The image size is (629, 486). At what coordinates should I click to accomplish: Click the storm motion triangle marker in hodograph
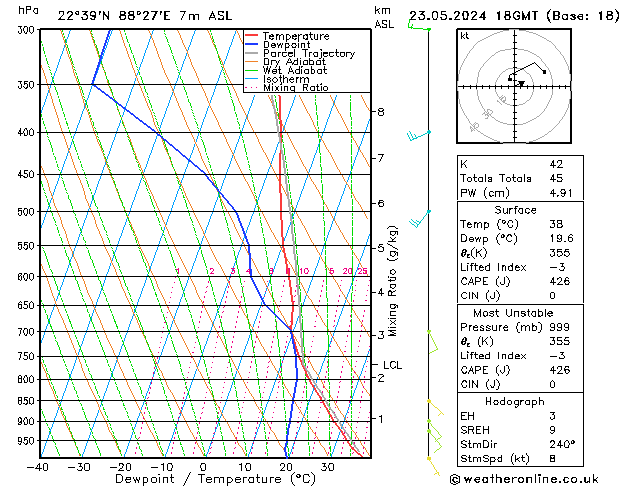tap(521, 84)
